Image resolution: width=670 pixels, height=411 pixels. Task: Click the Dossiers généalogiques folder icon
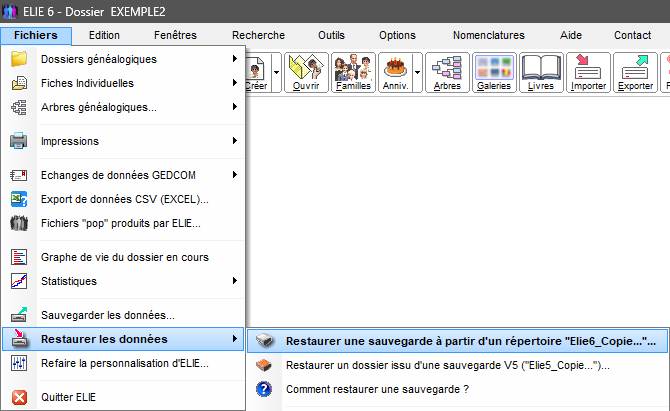[x=19, y=59]
